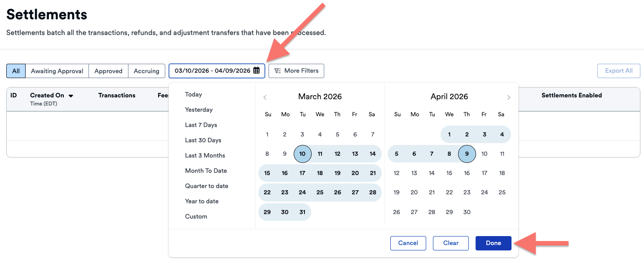Go to previous month using left chevron
Screen dimensions: 644x263
(x=265, y=97)
